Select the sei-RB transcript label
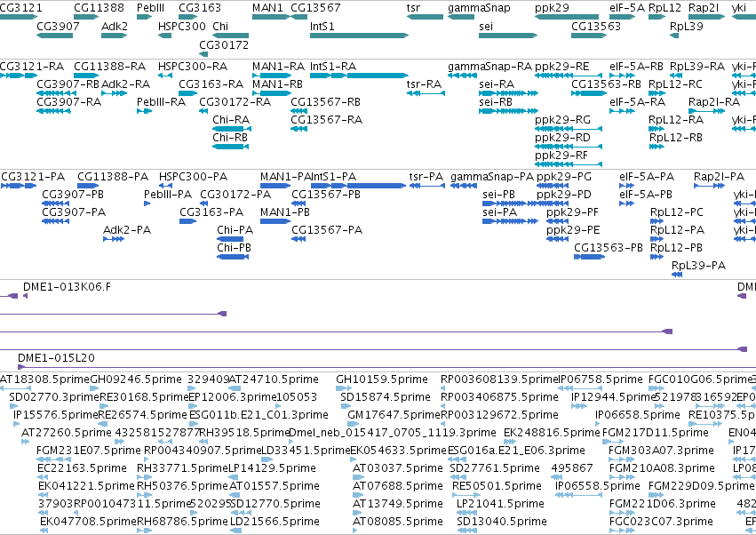The width and height of the screenshot is (756, 535). 496,102
